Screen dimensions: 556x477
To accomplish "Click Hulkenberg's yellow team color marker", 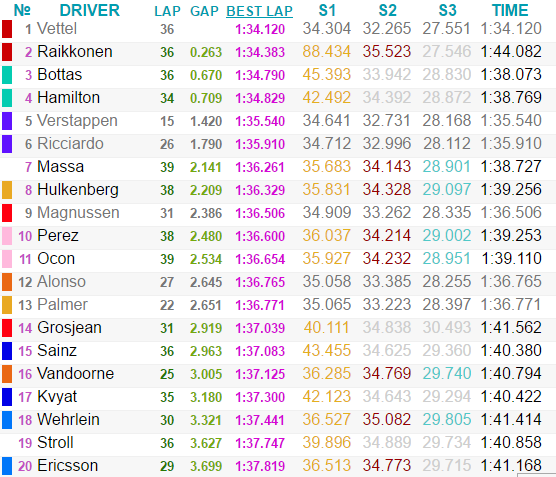I will click(x=7, y=190).
